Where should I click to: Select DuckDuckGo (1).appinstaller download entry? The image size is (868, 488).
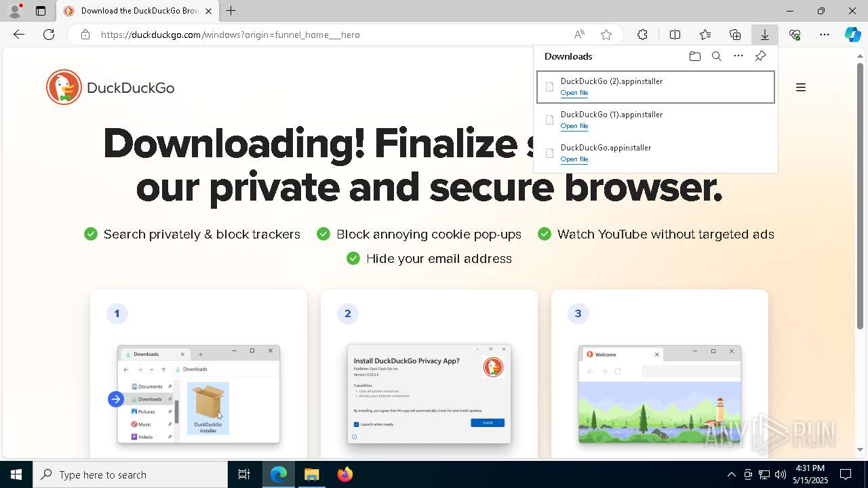(655, 120)
